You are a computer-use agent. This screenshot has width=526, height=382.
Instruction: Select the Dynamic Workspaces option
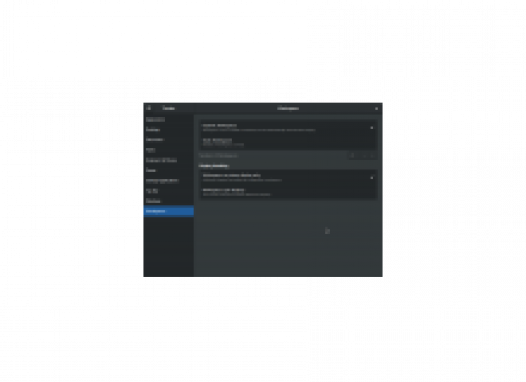[288, 127]
